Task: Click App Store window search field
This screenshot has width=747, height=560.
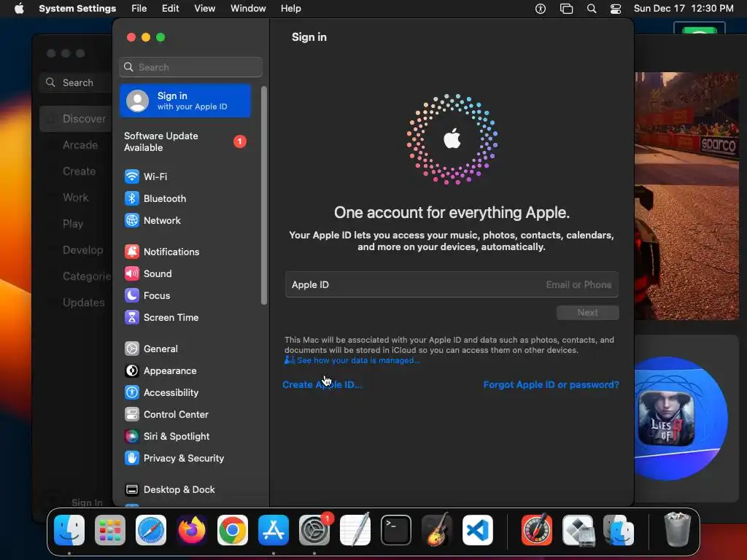Action: [76, 83]
